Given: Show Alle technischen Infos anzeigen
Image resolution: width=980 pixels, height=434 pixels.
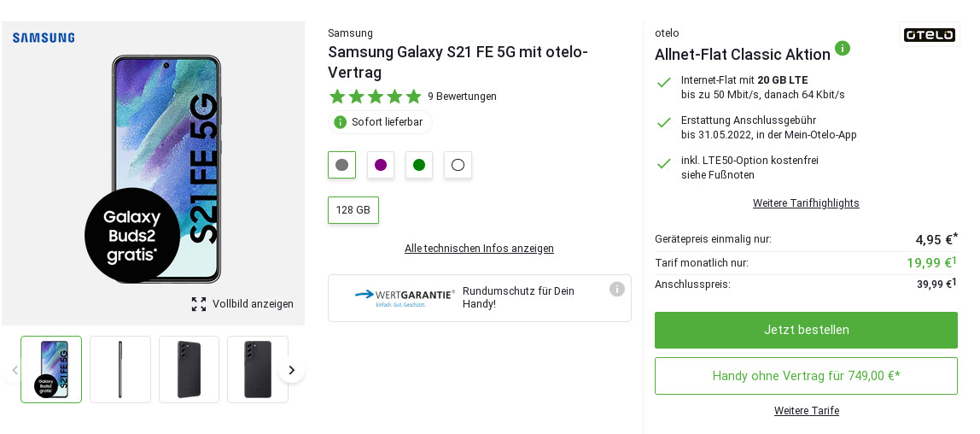Looking at the screenshot, I should 479,249.
